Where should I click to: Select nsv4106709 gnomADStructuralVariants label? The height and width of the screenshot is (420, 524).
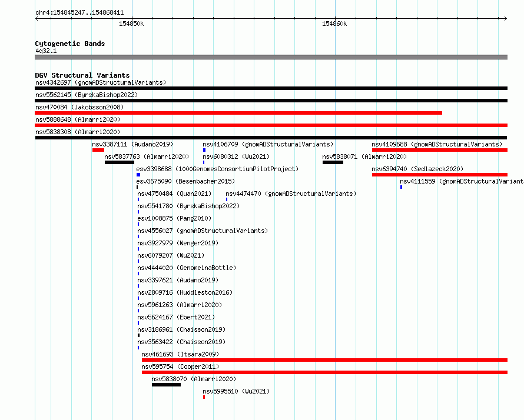pos(268,144)
